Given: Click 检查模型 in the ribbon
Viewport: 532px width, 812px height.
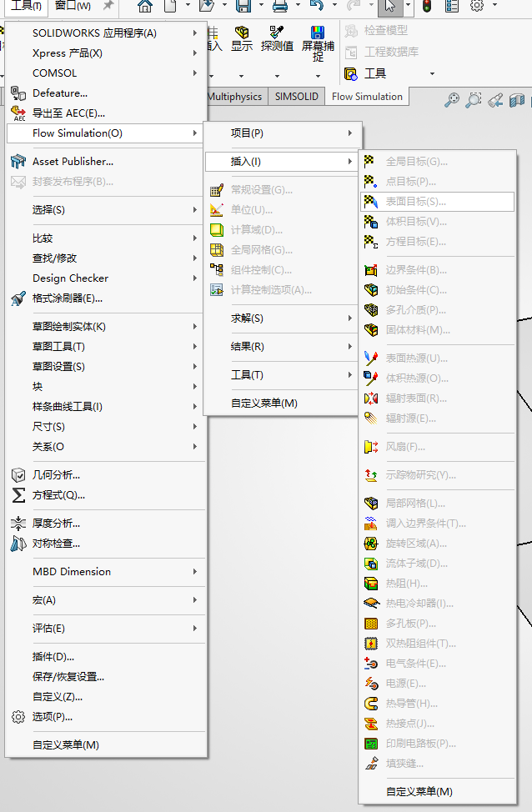Looking at the screenshot, I should tap(377, 31).
